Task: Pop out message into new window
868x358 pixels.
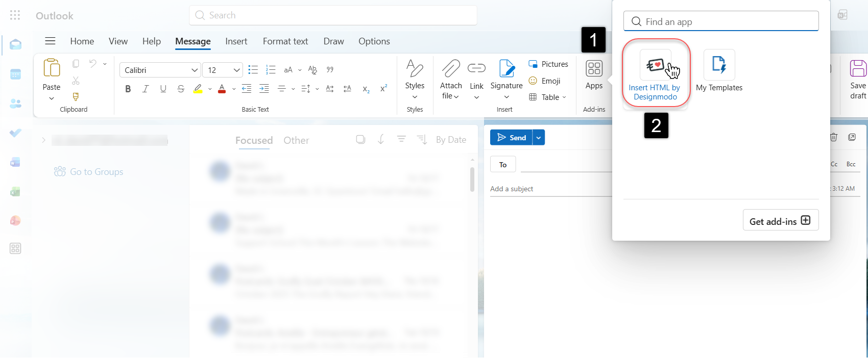Action: [852, 137]
